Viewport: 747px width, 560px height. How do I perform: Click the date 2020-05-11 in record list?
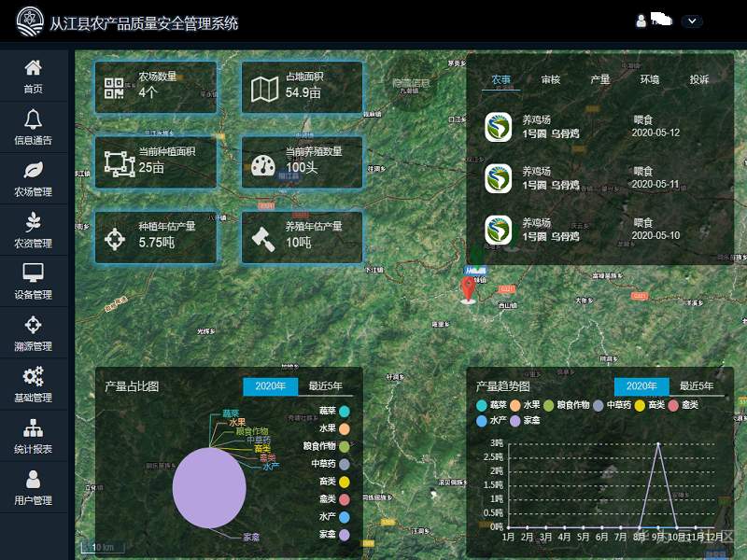tap(655, 184)
